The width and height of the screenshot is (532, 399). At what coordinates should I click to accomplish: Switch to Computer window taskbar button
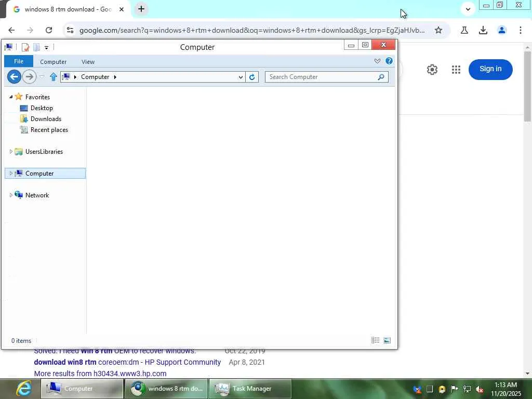tap(82, 389)
